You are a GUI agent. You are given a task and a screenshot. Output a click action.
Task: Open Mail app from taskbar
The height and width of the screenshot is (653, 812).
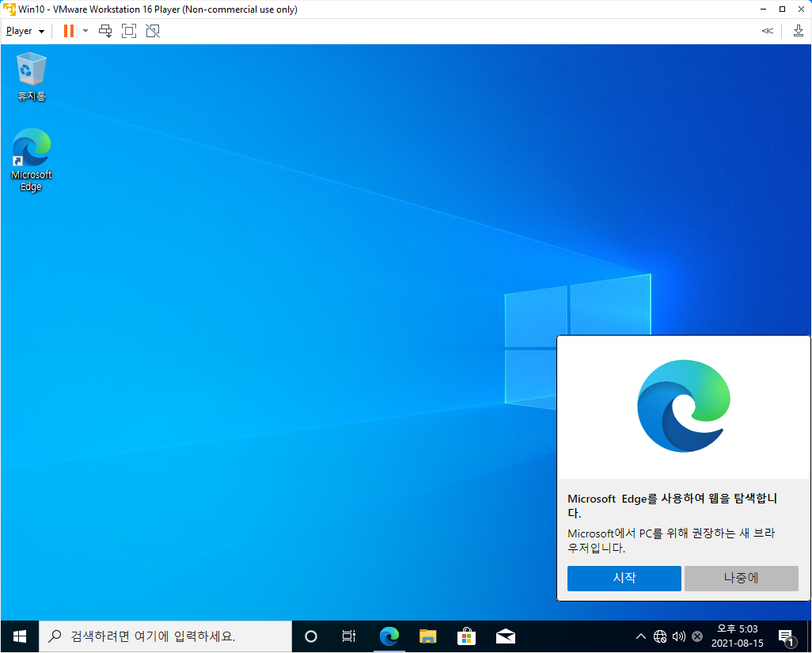tap(506, 636)
